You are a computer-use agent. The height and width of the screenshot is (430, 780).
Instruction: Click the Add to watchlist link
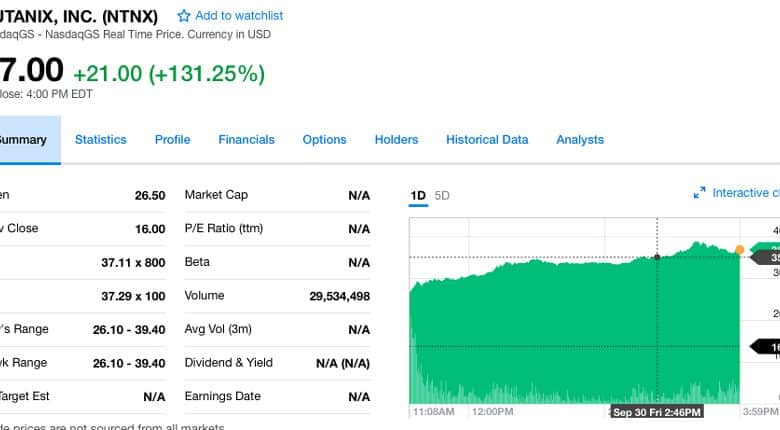click(239, 16)
